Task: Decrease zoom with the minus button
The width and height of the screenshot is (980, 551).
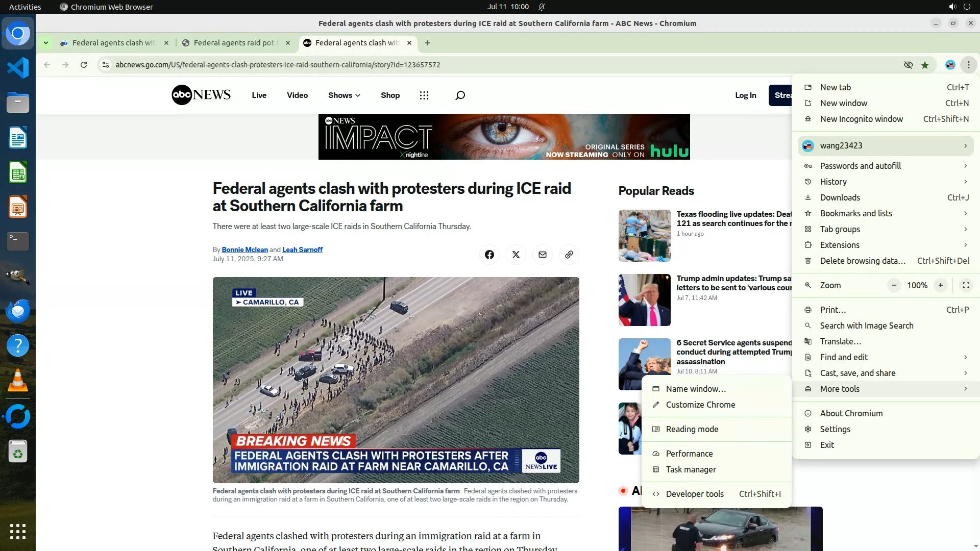Action: point(894,285)
